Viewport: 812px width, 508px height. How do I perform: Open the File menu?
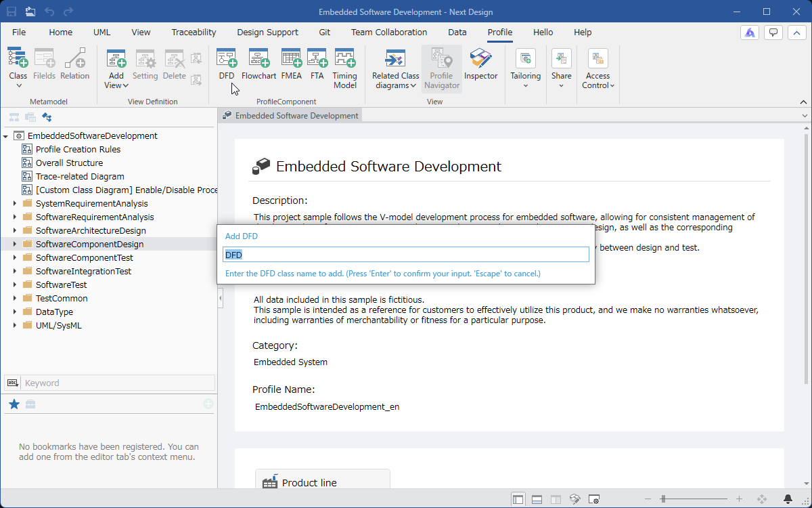click(19, 32)
